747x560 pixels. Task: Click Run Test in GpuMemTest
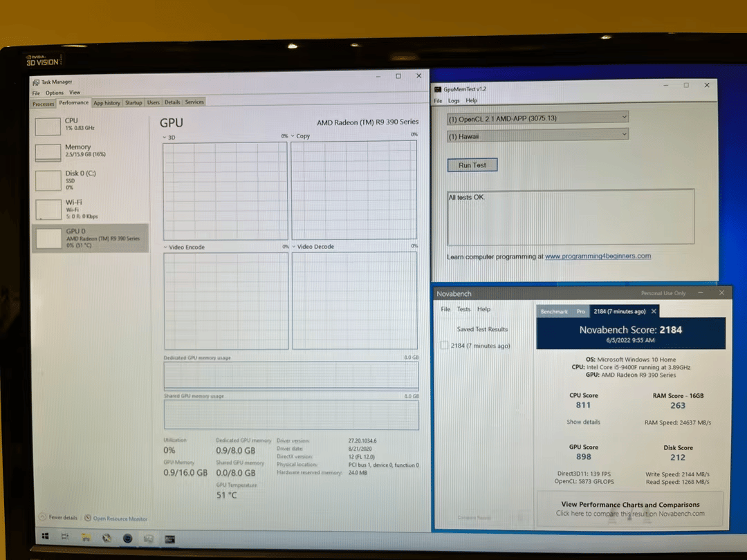(472, 165)
